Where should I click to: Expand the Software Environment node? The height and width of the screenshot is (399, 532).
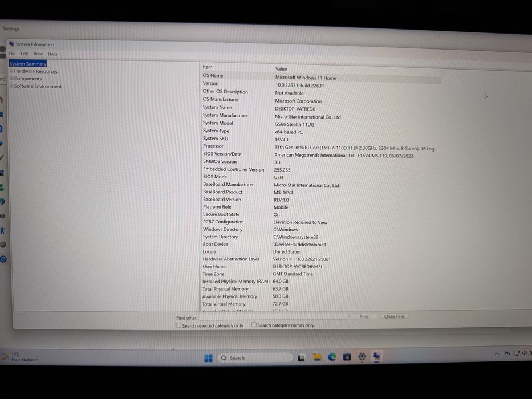[x=11, y=86]
